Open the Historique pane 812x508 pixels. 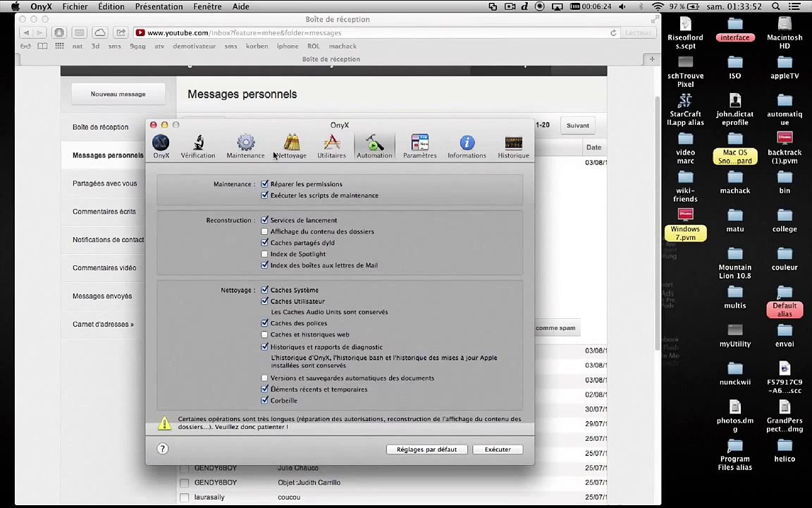click(x=513, y=146)
